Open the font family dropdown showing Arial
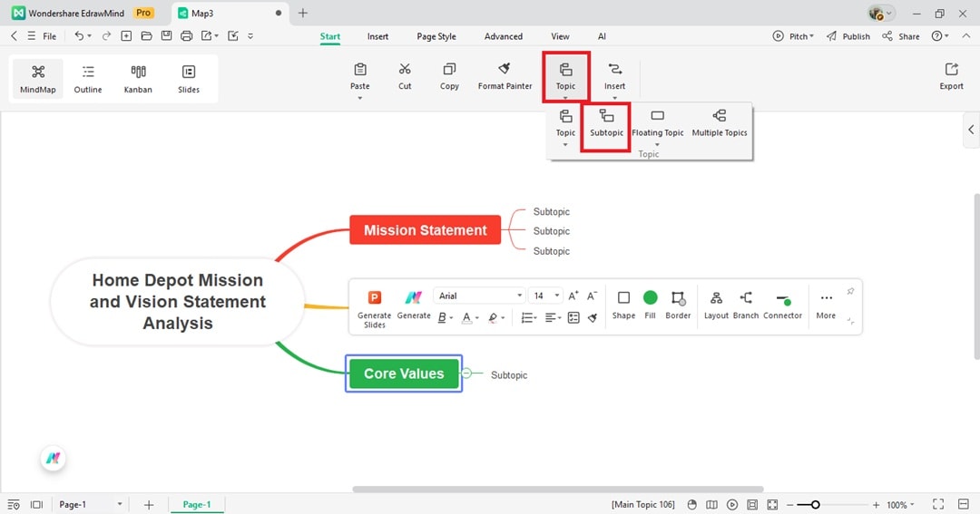980x514 pixels. [x=479, y=296]
